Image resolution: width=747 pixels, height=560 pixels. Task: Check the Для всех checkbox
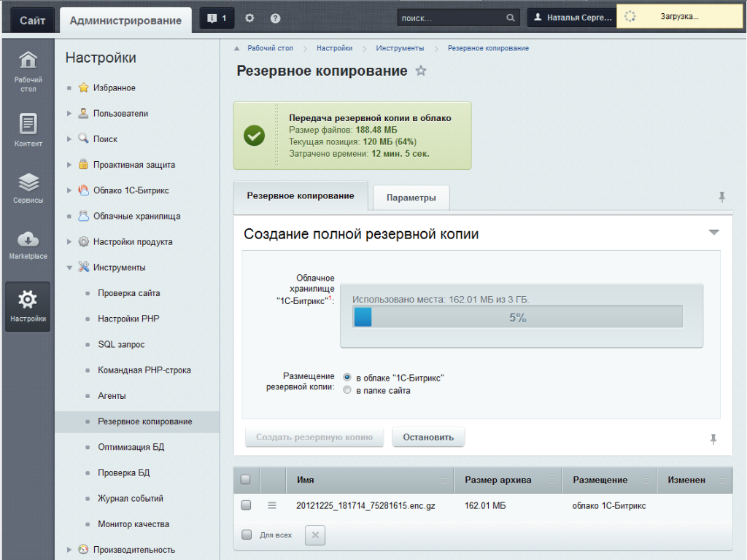[247, 534]
